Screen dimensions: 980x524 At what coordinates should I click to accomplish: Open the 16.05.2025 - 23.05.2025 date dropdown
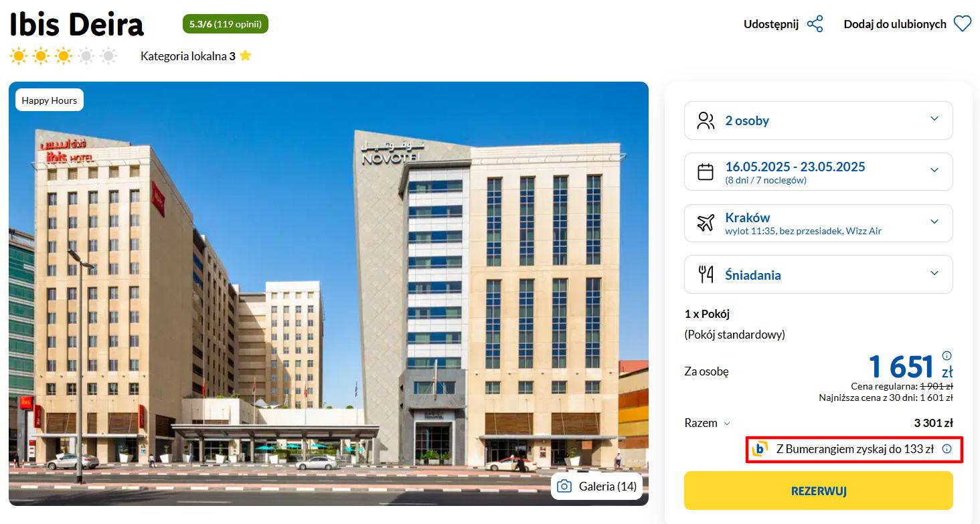click(x=818, y=171)
